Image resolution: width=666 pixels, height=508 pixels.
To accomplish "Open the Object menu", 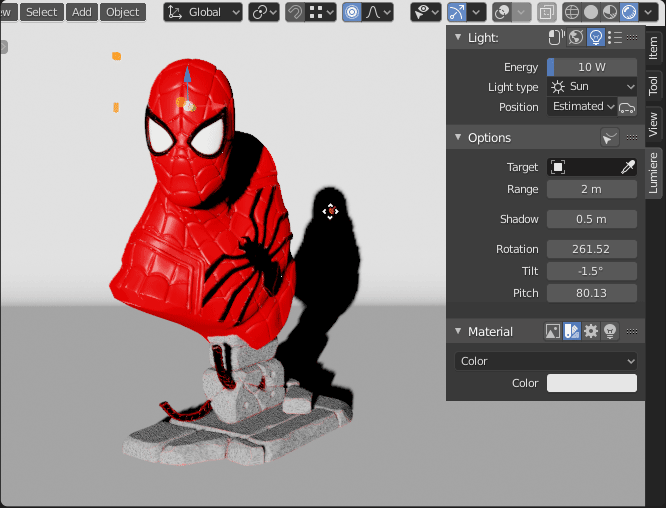I will [123, 12].
